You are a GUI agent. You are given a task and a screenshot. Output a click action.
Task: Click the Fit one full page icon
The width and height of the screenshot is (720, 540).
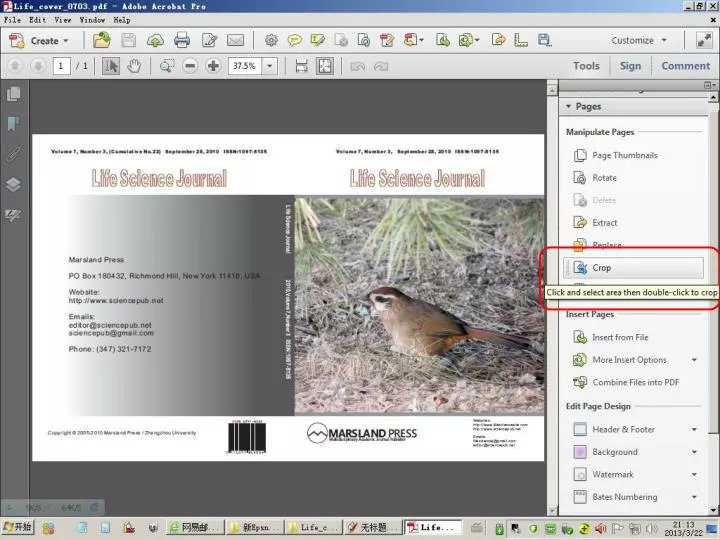pyautogui.click(x=325, y=66)
